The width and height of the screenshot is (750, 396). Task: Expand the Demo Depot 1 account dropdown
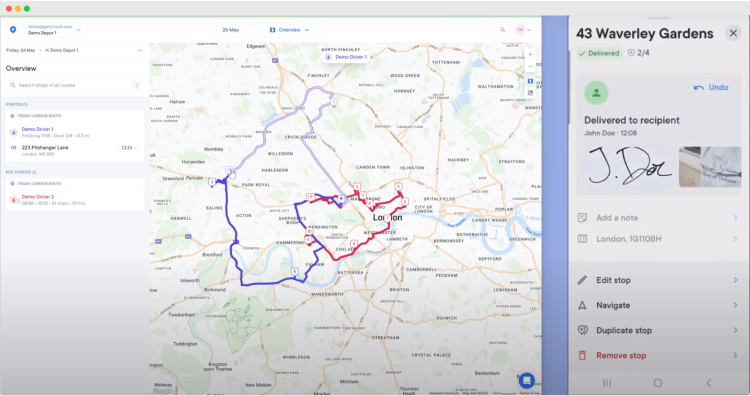(x=54, y=30)
